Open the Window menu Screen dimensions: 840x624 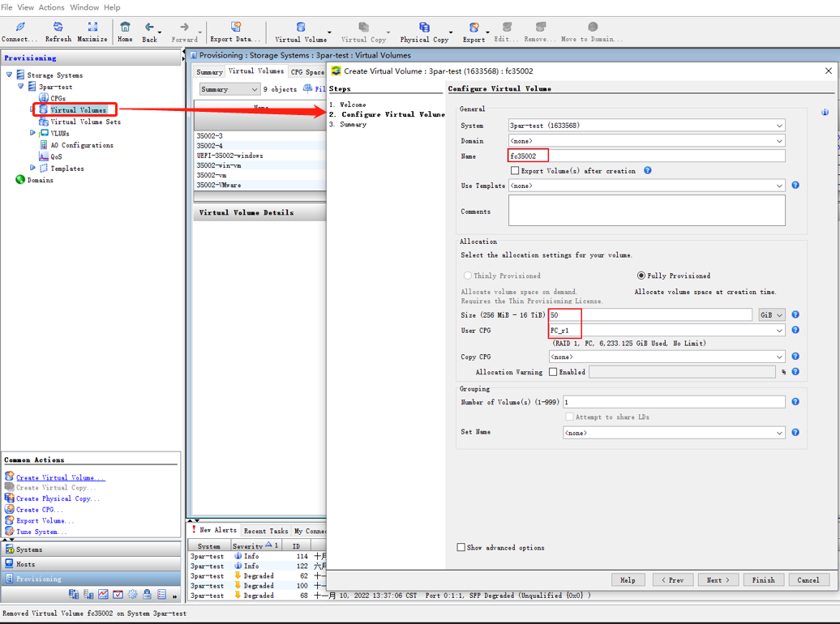coord(84,7)
